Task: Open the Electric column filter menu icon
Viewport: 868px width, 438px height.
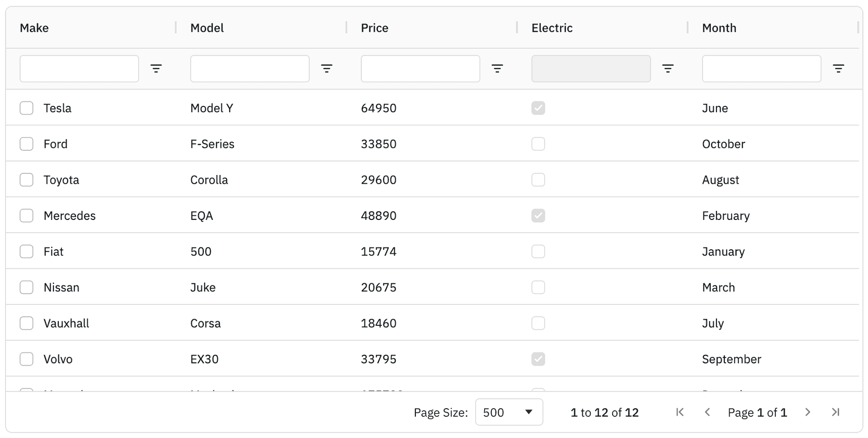Action: click(x=668, y=69)
